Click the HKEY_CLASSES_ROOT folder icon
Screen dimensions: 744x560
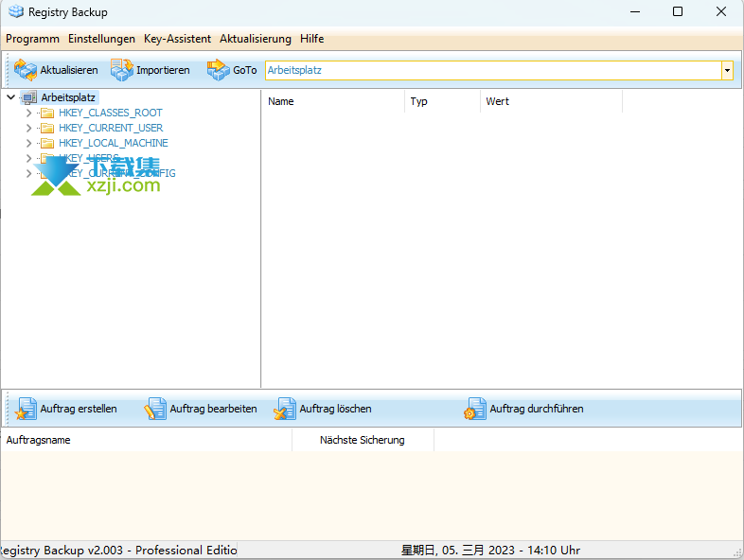pyautogui.click(x=47, y=113)
